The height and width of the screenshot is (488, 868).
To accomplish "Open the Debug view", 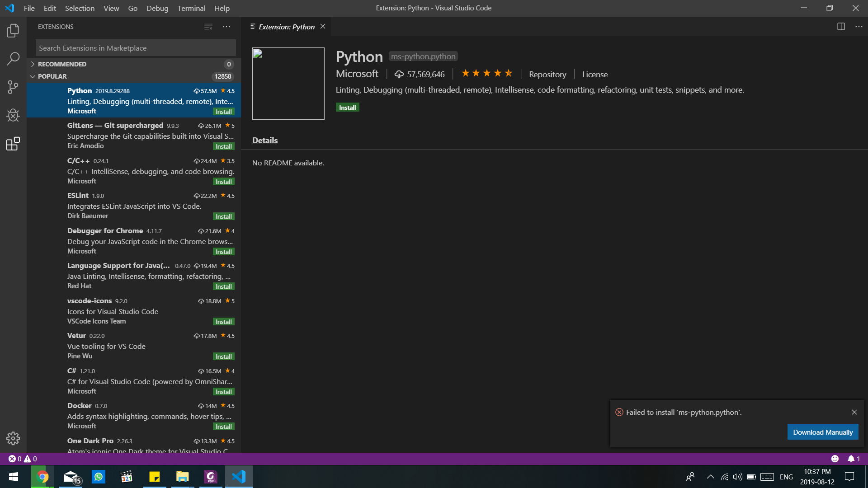I will click(13, 116).
